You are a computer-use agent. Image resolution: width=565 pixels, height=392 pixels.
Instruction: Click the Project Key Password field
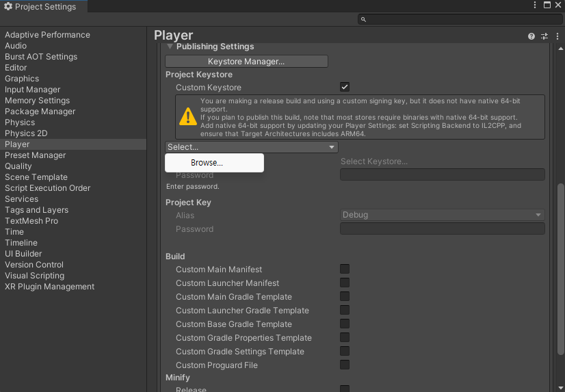[442, 228]
